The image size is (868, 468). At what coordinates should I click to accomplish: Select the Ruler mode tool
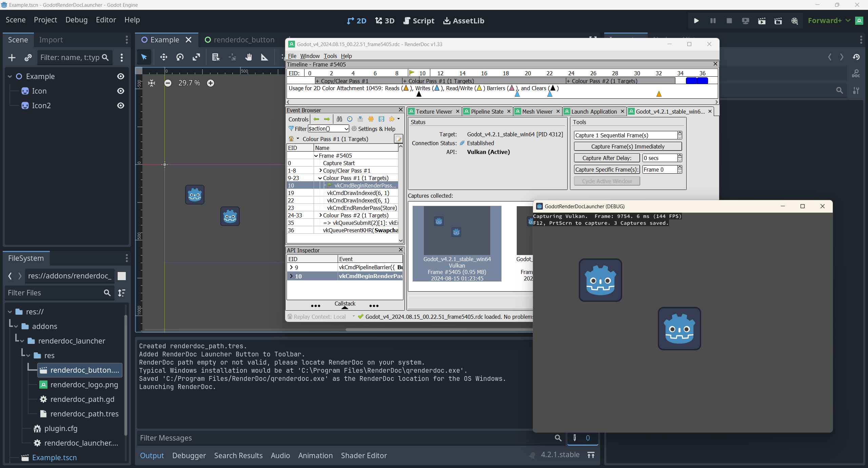(x=264, y=57)
